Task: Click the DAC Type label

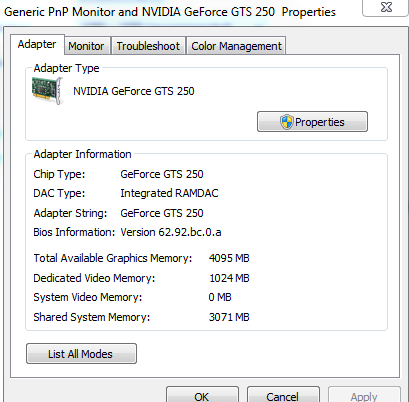Action: (59, 193)
